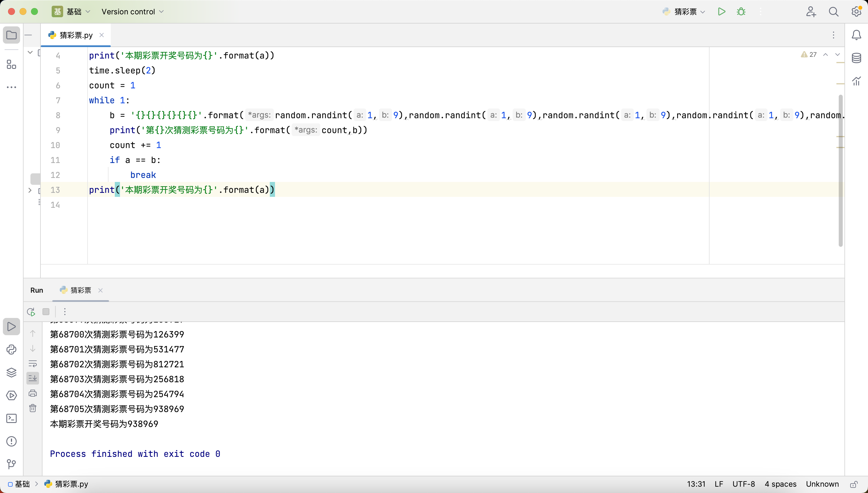Image resolution: width=868 pixels, height=493 pixels.
Task: Open the Terminal tool window icon
Action: tap(11, 418)
